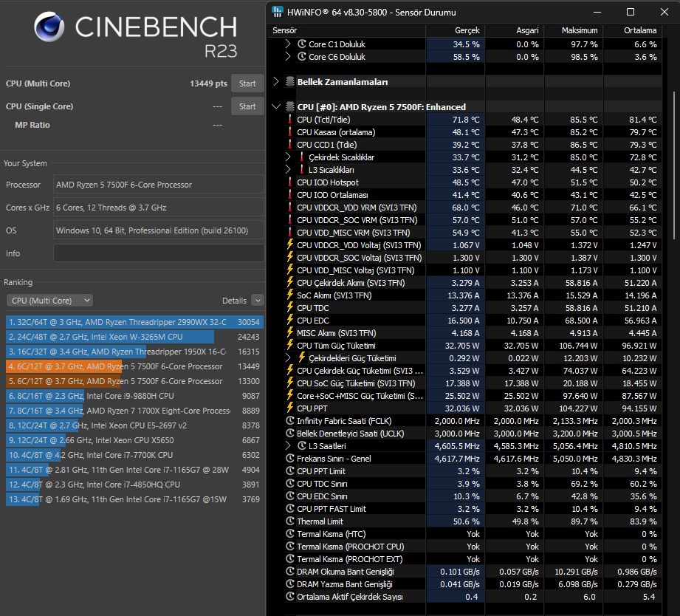The image size is (680, 616).
Task: Click chip icon next to Bellek Zamanlamaları
Action: coord(290,81)
